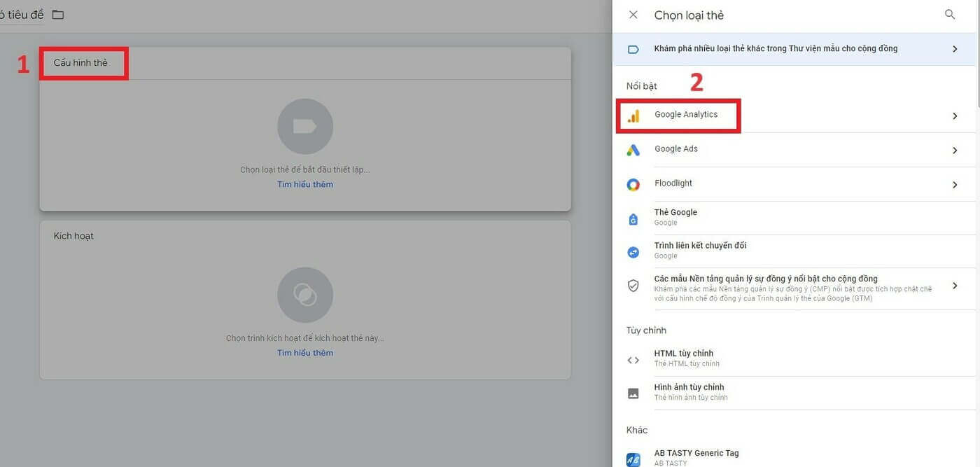
Task: Click the shield icon for CMP templates
Action: pyautogui.click(x=633, y=286)
